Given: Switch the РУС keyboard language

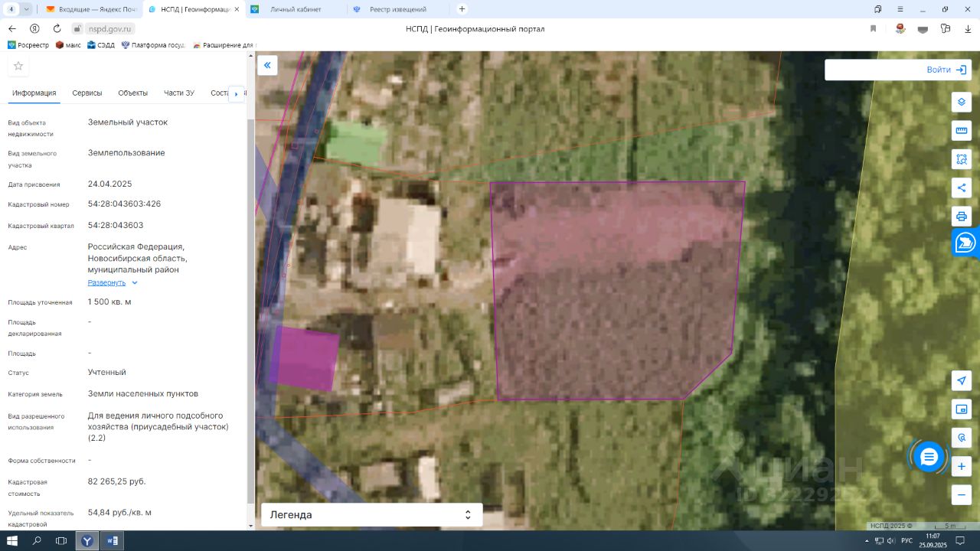Looking at the screenshot, I should coord(906,541).
